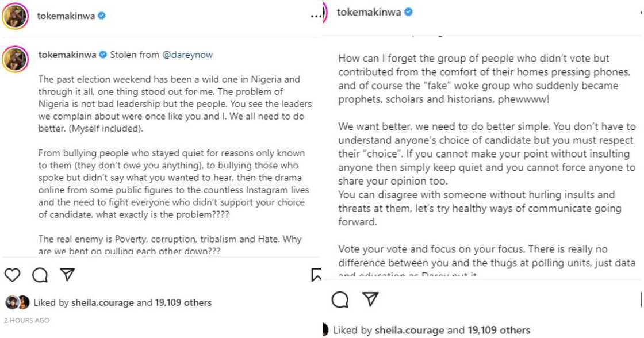
Task: Click the verified badge on the right post header
Action: (x=409, y=11)
